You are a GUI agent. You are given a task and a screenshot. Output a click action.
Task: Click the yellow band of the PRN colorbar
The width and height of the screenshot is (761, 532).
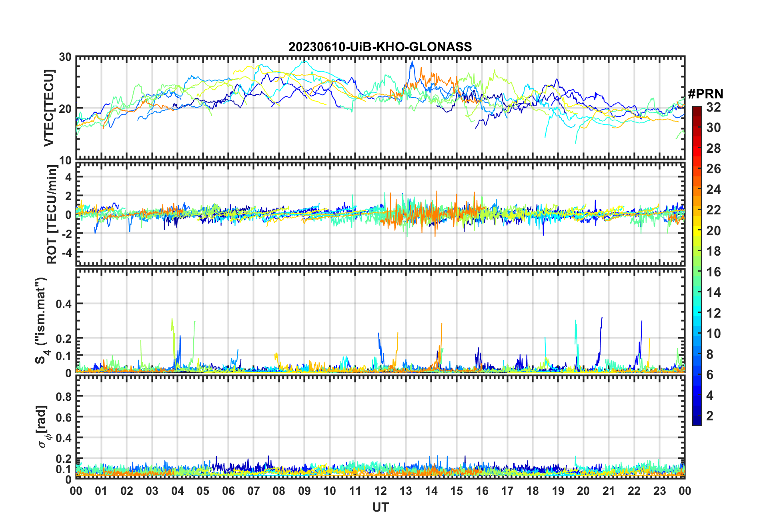pyautogui.click(x=697, y=231)
